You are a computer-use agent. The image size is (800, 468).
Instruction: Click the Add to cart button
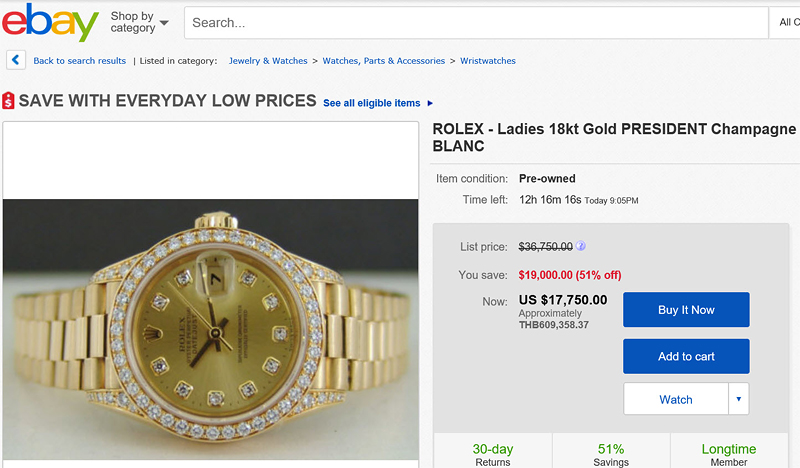click(685, 356)
